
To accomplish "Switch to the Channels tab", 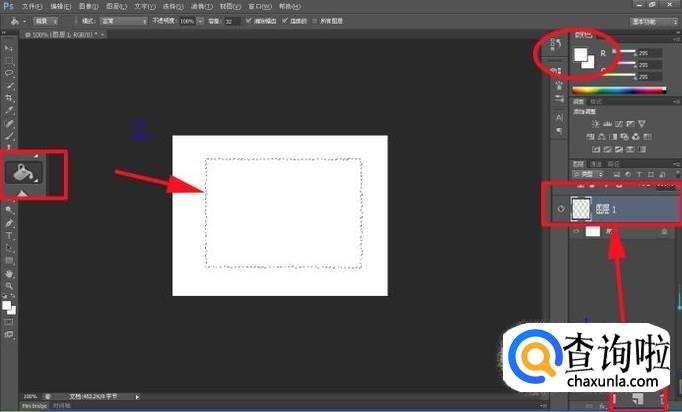I will [596, 164].
